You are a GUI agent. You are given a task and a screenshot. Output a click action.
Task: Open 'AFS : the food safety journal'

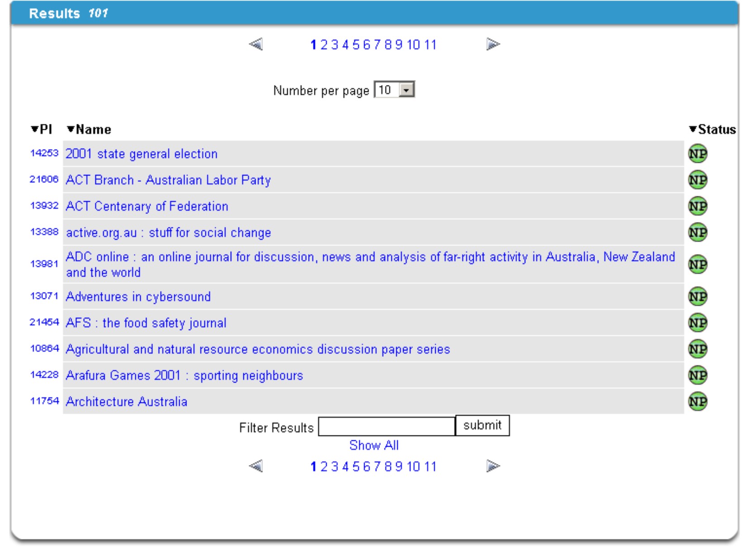point(146,323)
